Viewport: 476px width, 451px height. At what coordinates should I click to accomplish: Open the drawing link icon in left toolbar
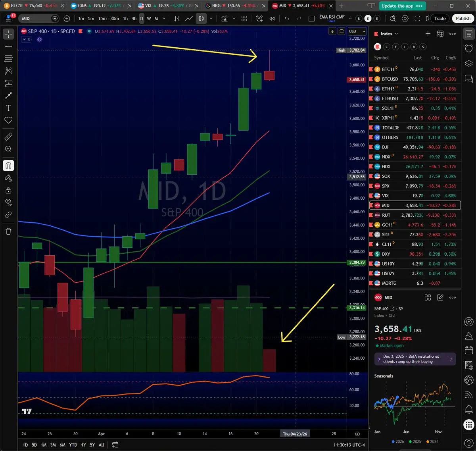coord(8,215)
